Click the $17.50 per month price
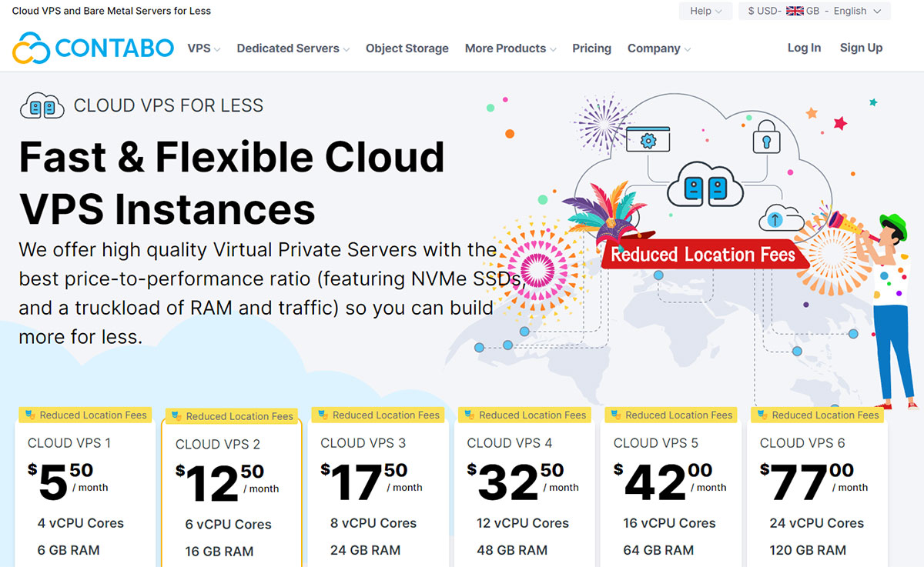Screen dimensions: 924x567 pos(372,481)
